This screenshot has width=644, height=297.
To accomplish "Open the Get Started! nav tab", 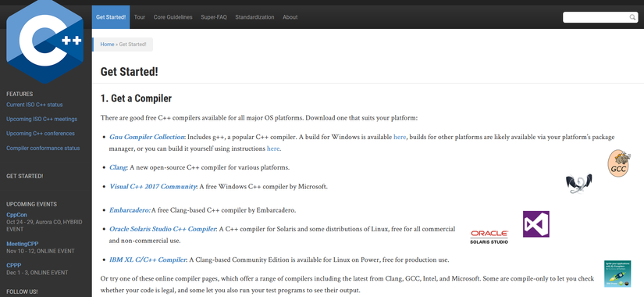I will [x=111, y=17].
